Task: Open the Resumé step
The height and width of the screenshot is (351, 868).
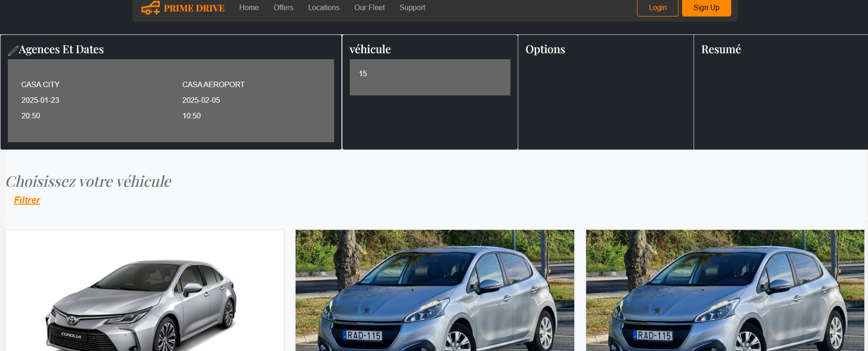Action: click(x=721, y=50)
